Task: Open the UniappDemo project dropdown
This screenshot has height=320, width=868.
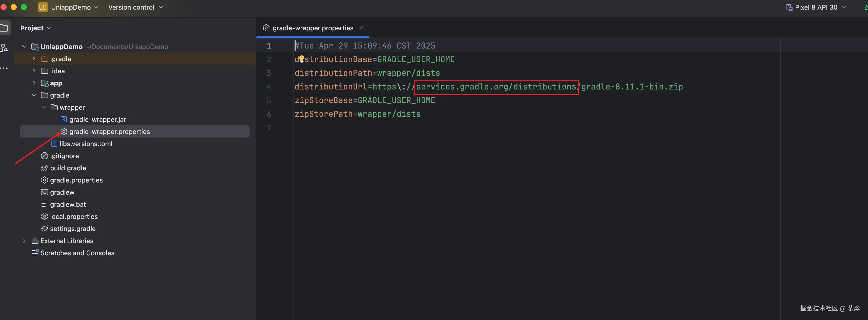Action: [x=71, y=7]
